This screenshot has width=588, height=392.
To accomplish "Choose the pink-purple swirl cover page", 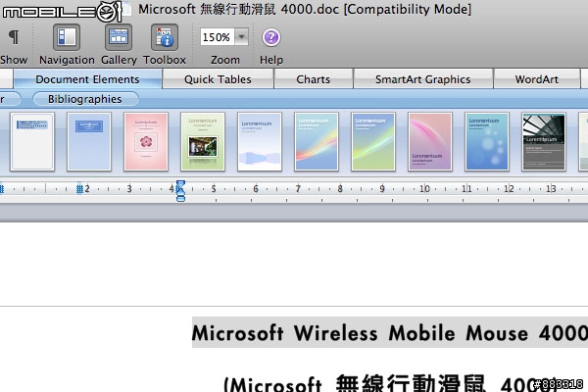I will [430, 141].
